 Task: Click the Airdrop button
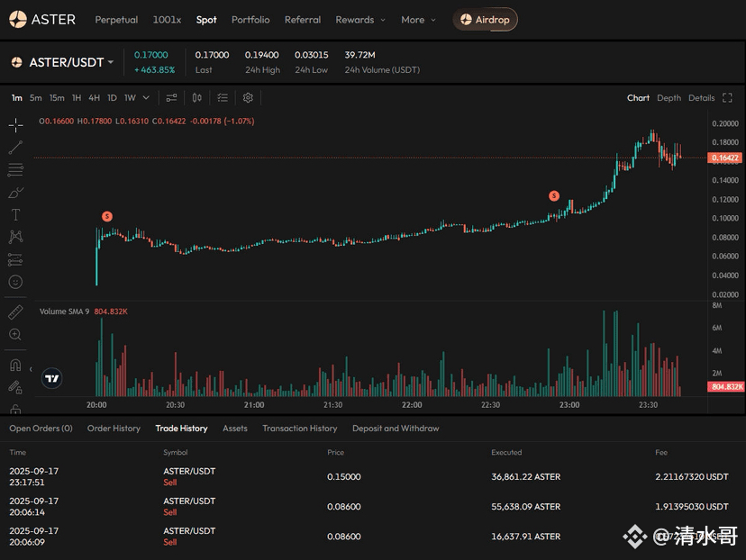(485, 20)
